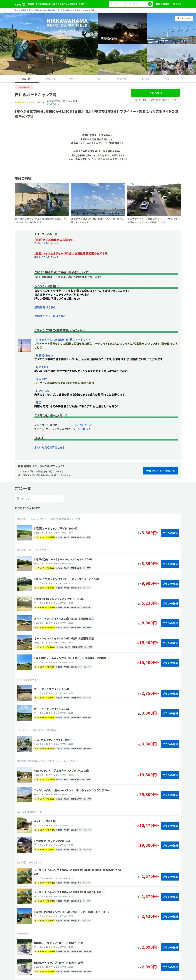Click the green search magnifier icon
The image size is (196, 980).
150,4
